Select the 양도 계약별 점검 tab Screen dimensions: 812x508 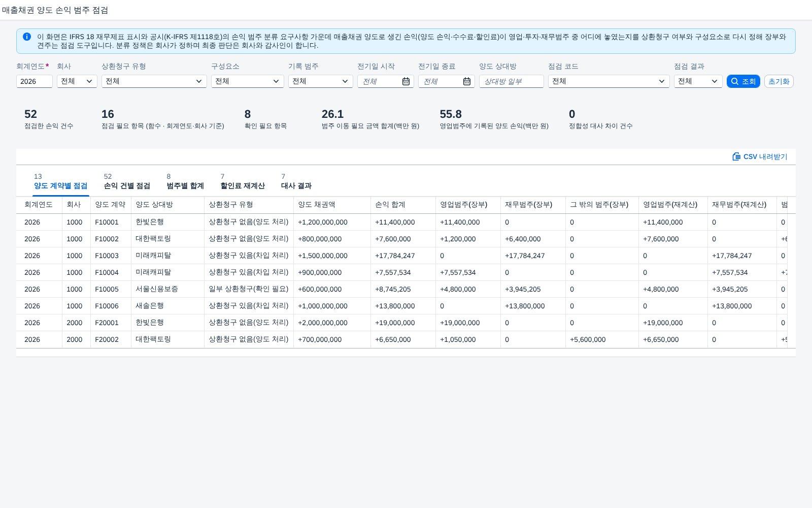pyautogui.click(x=61, y=181)
